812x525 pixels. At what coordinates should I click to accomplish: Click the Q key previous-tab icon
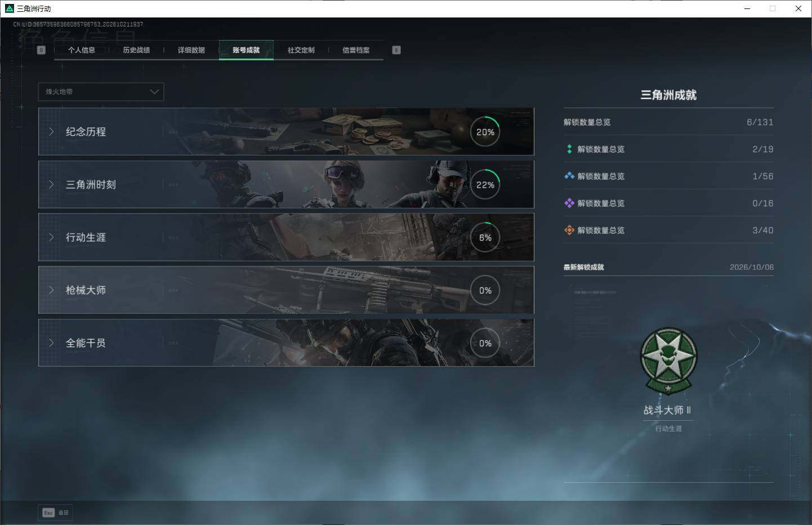[x=41, y=50]
